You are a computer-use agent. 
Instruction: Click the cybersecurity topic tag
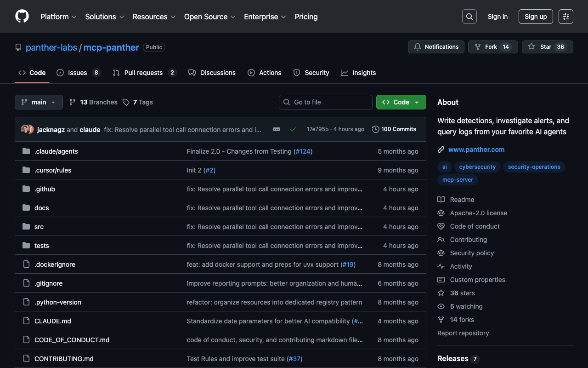477,167
